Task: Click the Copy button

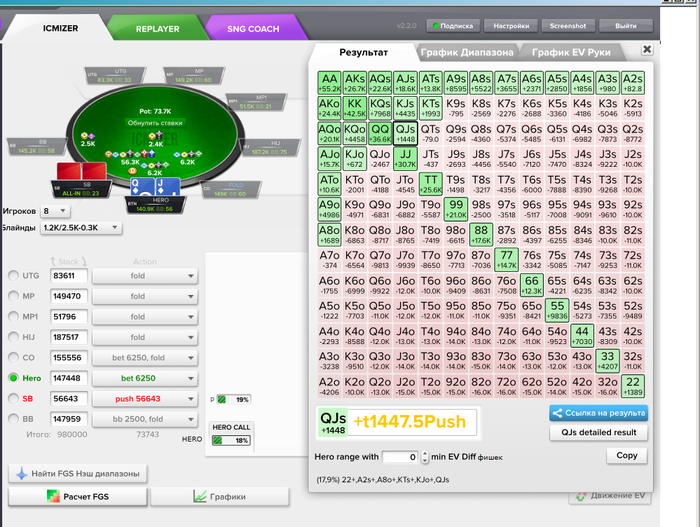Action: click(626, 455)
